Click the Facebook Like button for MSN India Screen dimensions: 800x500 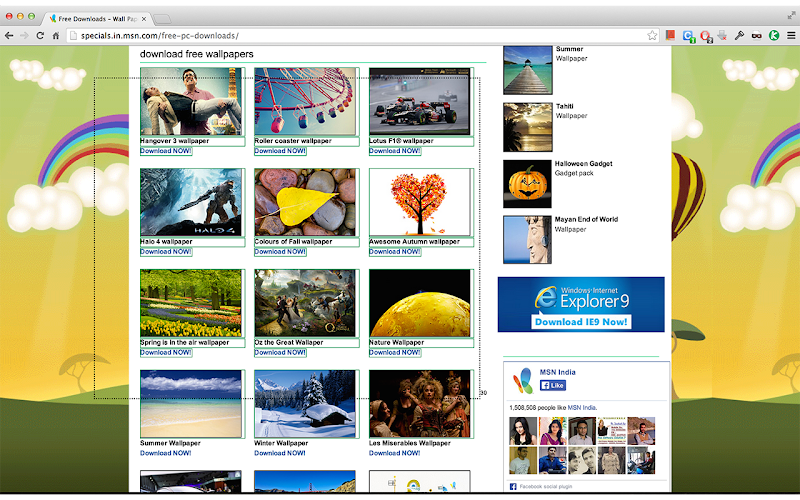coord(553,385)
